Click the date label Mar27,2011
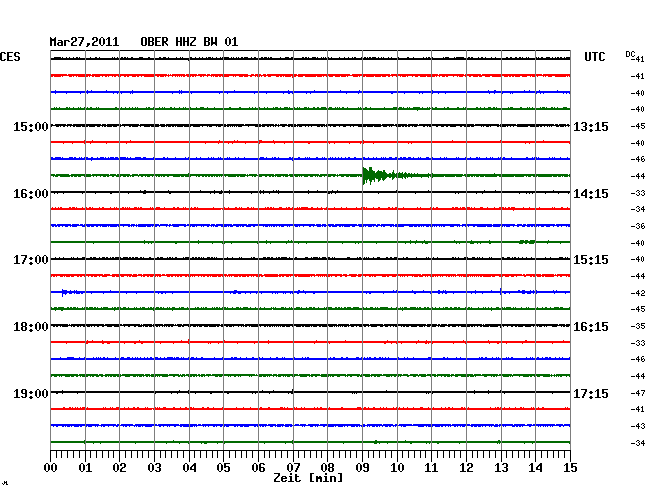This screenshot has height=494, width=650. point(84,42)
